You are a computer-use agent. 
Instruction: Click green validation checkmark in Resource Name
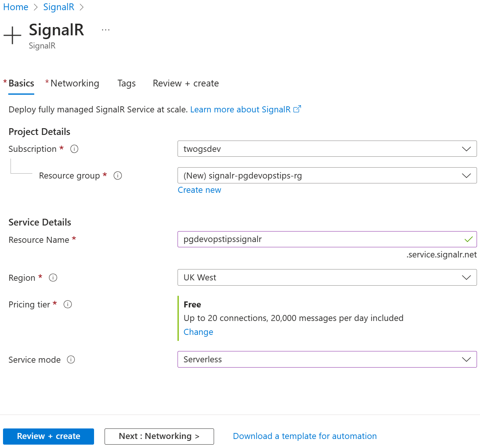(468, 239)
